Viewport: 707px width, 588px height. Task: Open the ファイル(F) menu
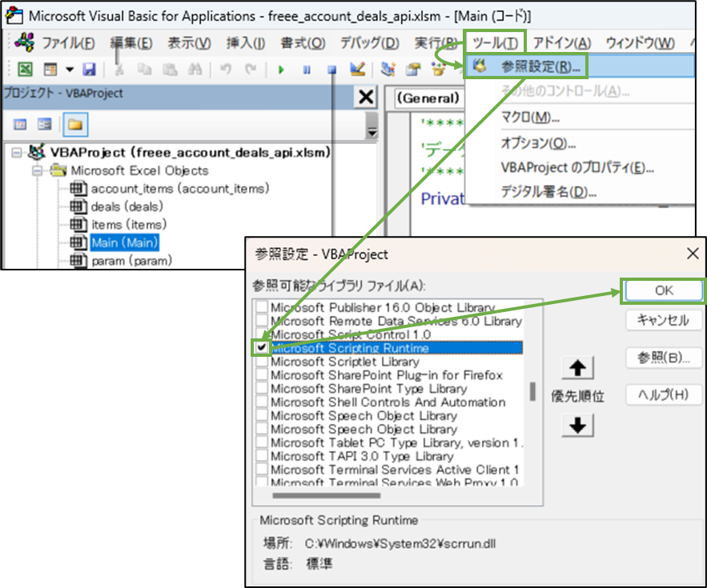(x=68, y=43)
